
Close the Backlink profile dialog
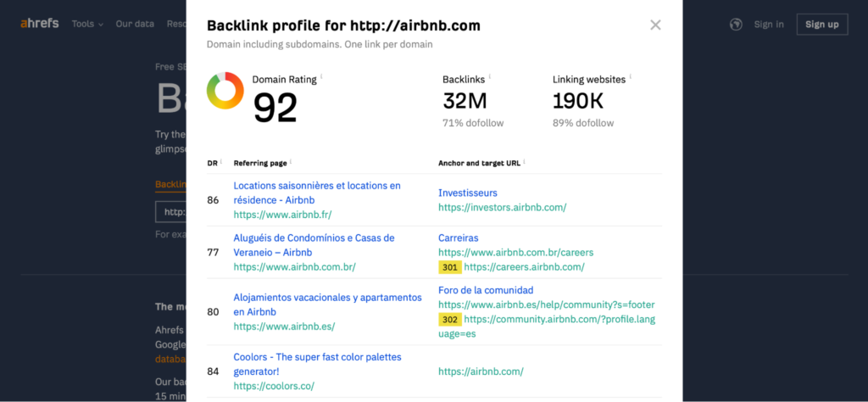click(x=655, y=25)
